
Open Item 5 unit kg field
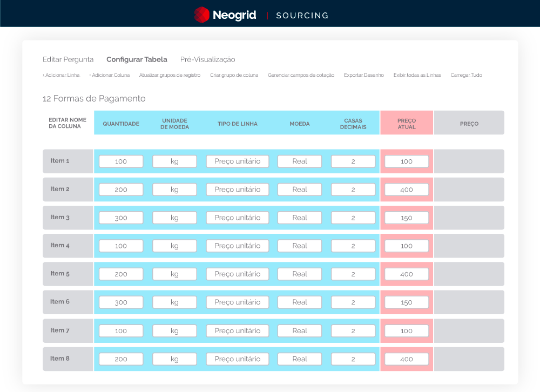174,274
